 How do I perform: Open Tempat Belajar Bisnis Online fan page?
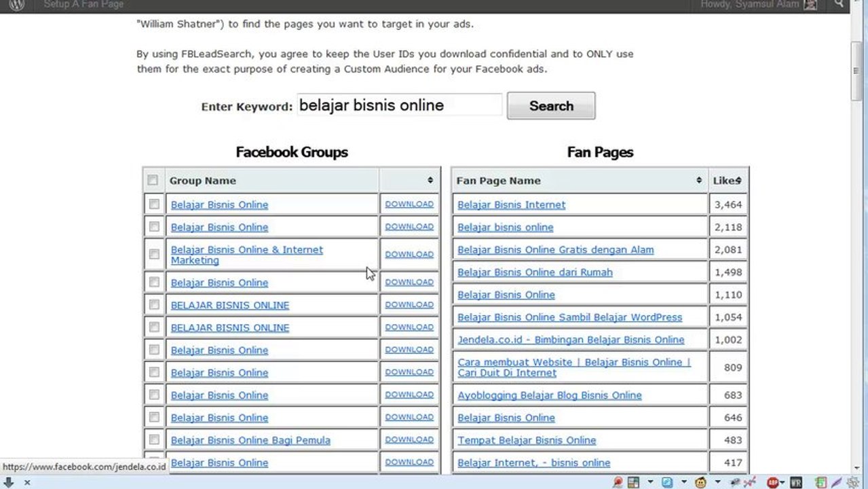coord(527,439)
